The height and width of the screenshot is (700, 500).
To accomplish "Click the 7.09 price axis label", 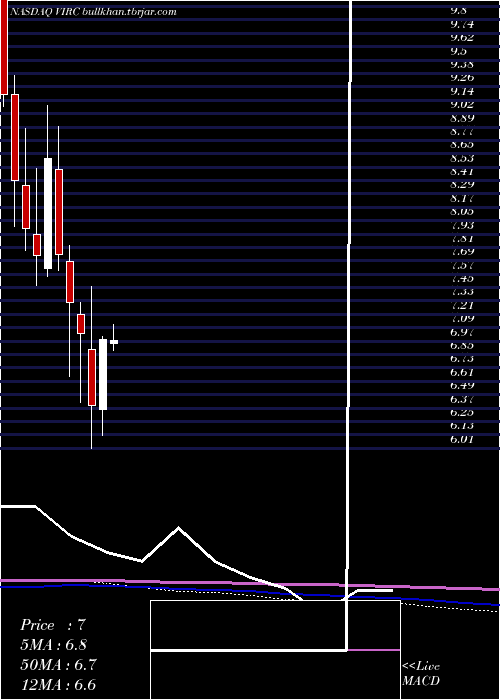I will 462,318.
